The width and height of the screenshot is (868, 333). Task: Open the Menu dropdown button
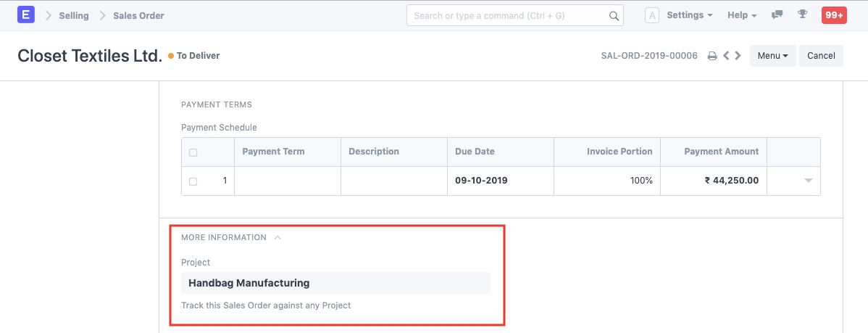point(772,56)
